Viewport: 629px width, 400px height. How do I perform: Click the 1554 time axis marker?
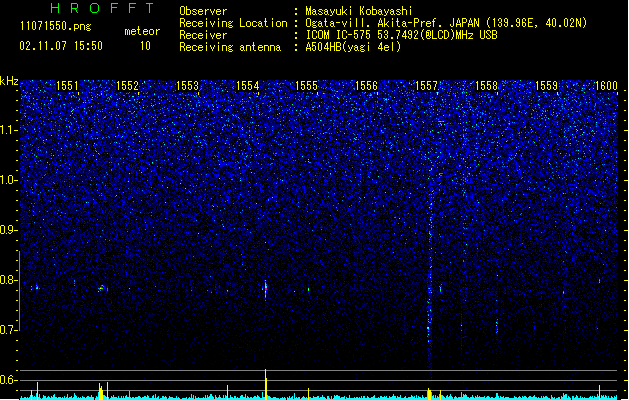click(248, 85)
